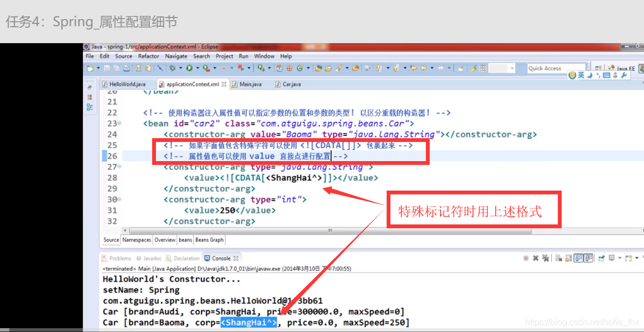Click the editor horizontal scrollbar thumb
Viewport: 644px width, 332px height.
(x=330, y=231)
